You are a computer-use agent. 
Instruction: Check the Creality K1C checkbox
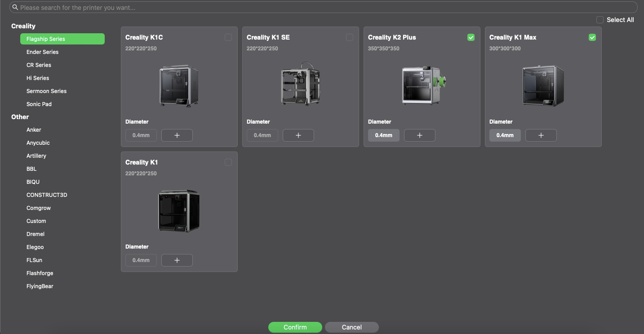228,37
